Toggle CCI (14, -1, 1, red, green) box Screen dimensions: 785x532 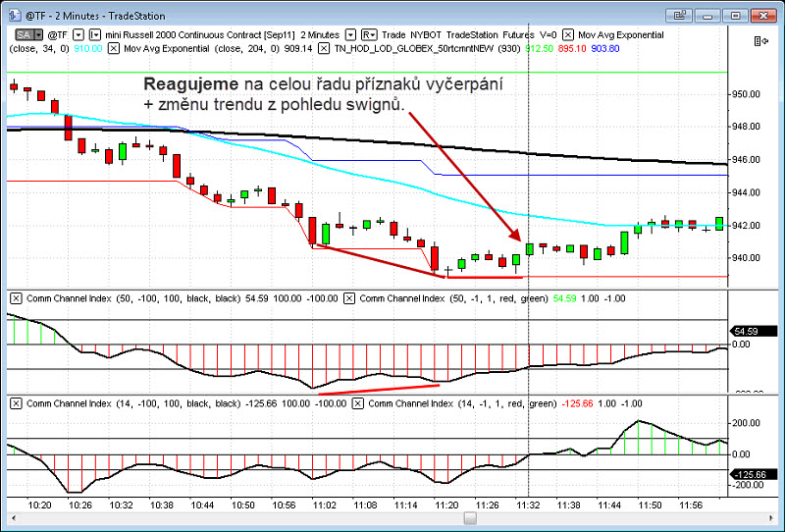[357, 403]
